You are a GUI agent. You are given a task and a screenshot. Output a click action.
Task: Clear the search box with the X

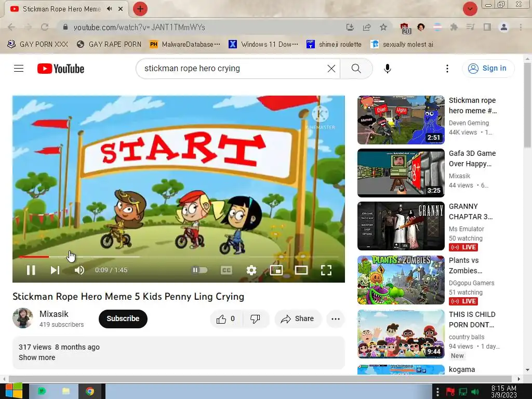coord(331,69)
